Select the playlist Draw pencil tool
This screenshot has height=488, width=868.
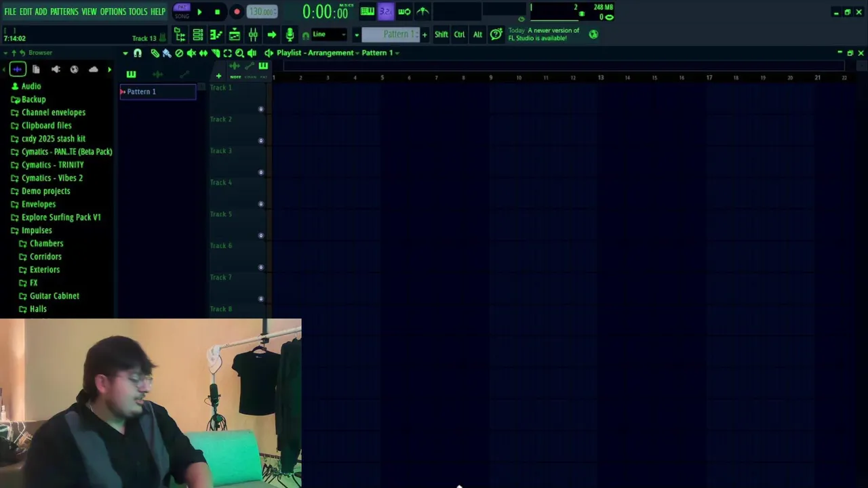click(x=155, y=53)
